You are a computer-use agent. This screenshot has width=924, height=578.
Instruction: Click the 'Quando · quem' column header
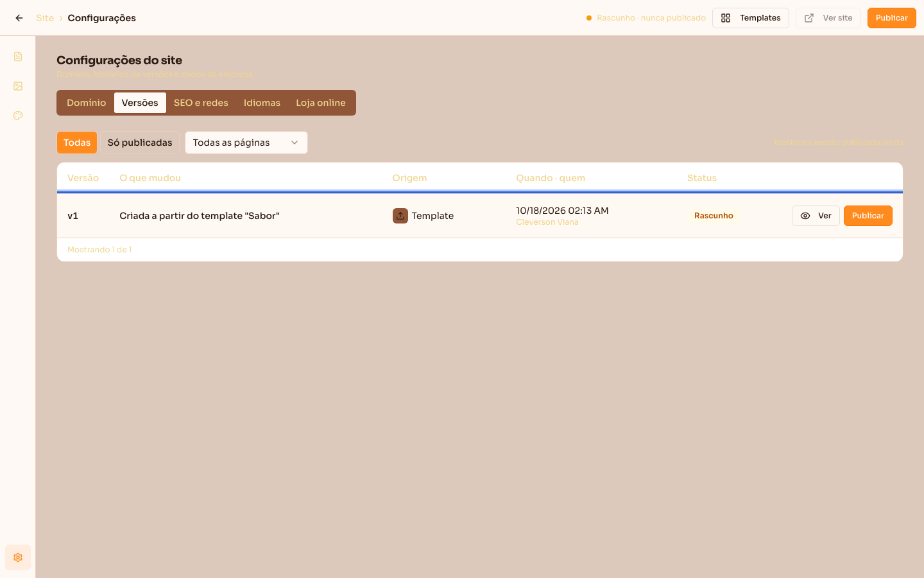551,178
